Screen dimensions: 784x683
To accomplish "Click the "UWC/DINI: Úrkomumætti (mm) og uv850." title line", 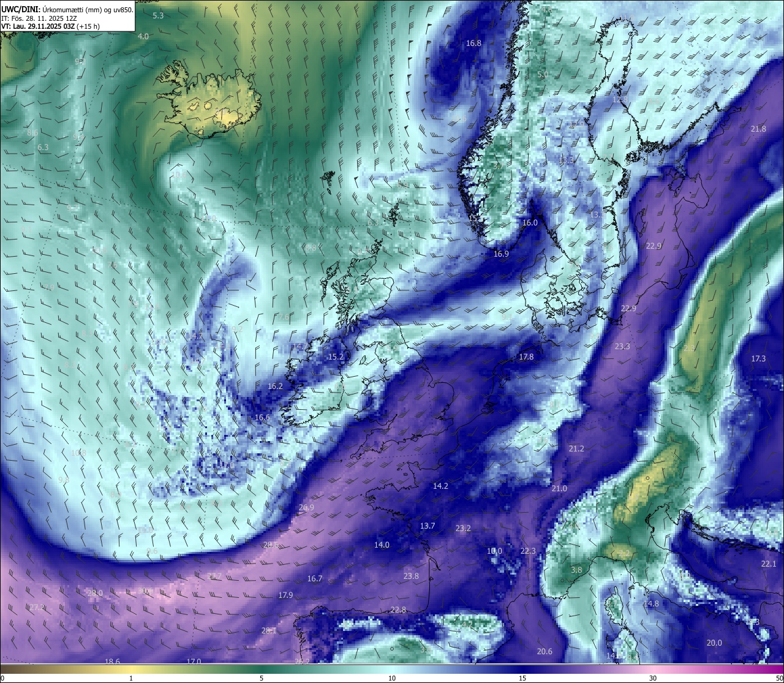I will coord(67,9).
